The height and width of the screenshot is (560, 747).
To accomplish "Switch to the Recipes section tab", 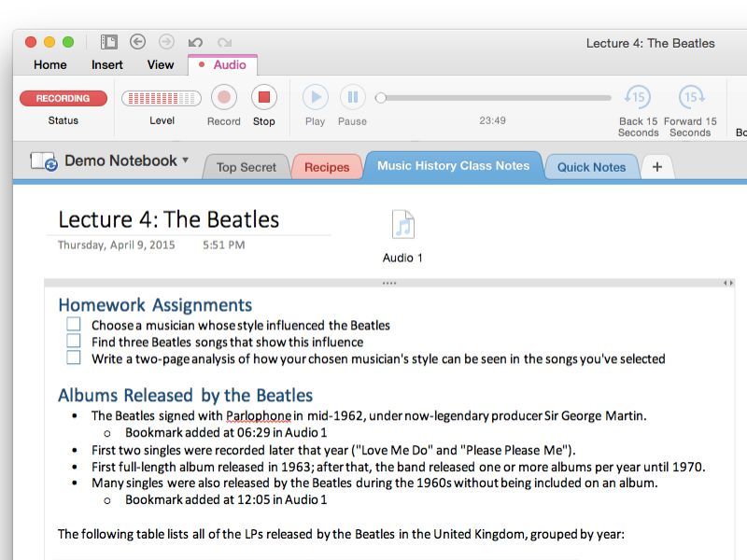I will tap(326, 165).
